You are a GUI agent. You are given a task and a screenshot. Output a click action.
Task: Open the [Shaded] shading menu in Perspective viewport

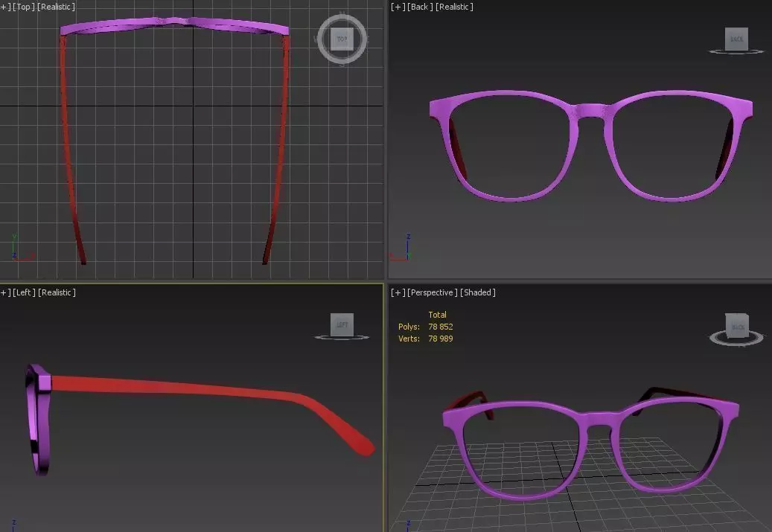pyautogui.click(x=478, y=292)
